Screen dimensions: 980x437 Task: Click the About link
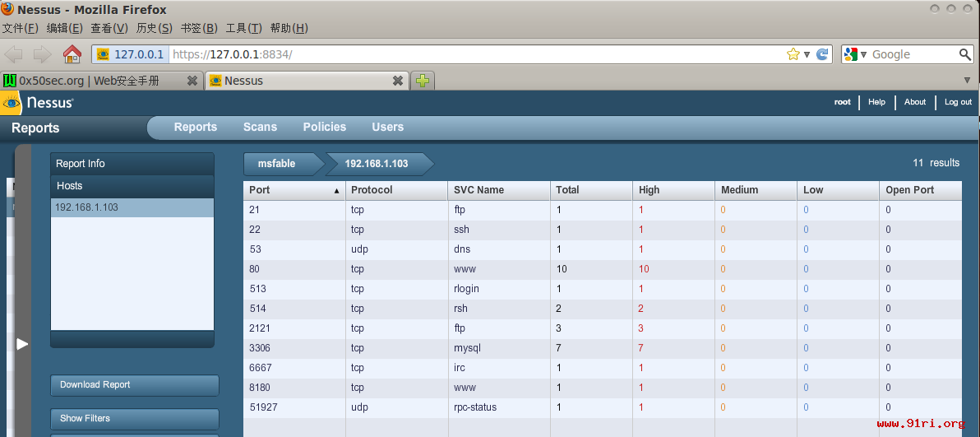tap(915, 102)
